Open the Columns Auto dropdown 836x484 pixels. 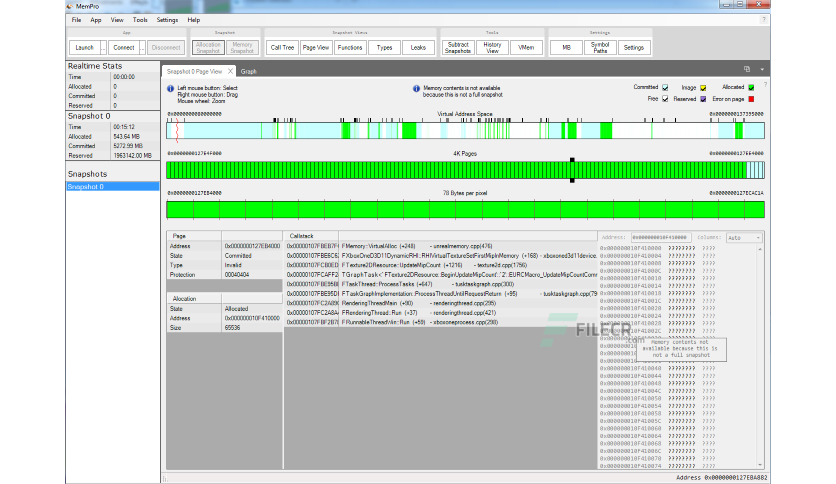click(x=744, y=238)
